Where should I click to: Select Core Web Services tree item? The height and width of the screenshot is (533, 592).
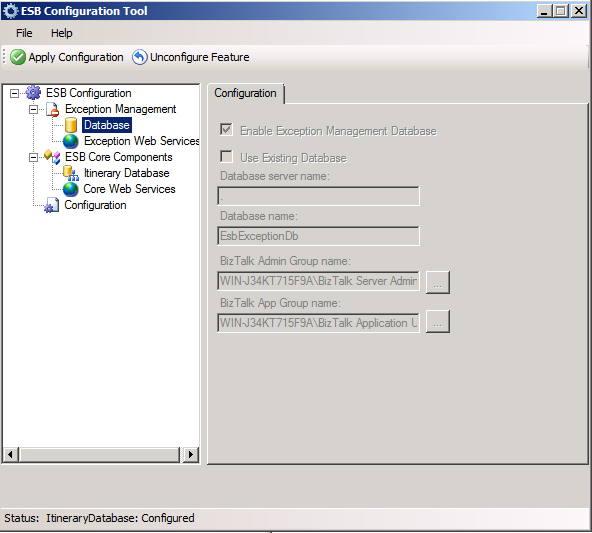(x=129, y=189)
